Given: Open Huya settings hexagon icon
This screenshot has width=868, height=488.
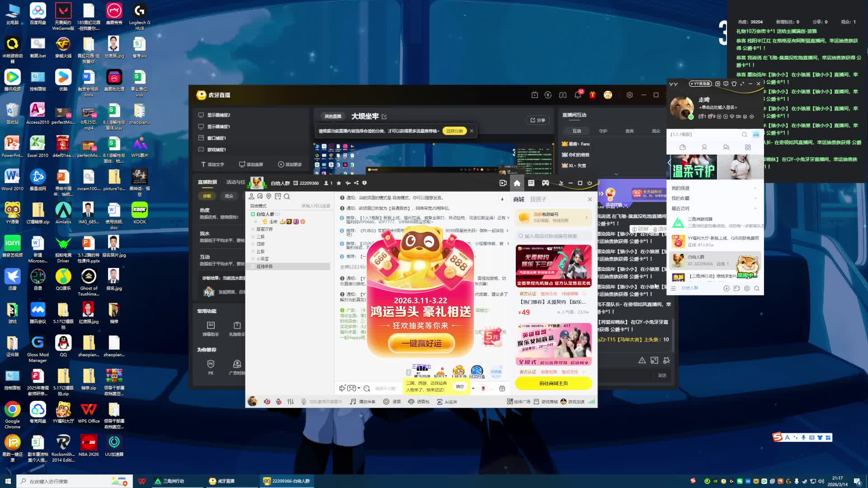Looking at the screenshot, I should click(x=629, y=95).
